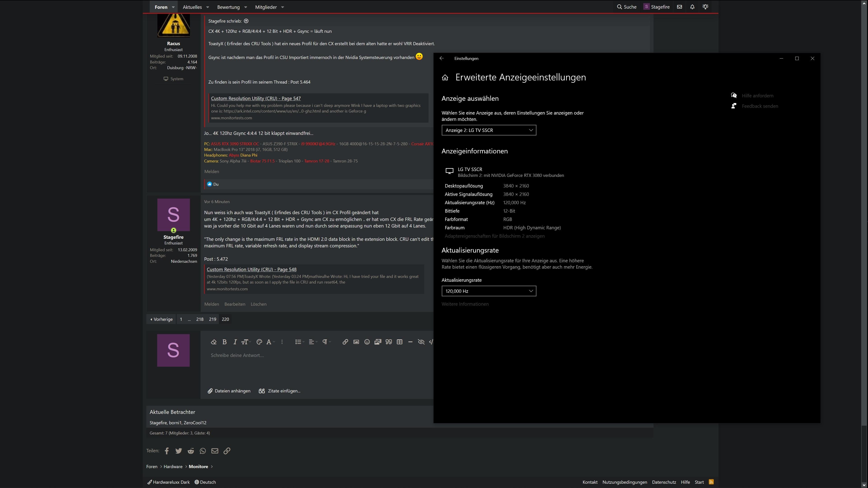
Task: Open the inbox envelope icon in header
Action: pos(679,7)
